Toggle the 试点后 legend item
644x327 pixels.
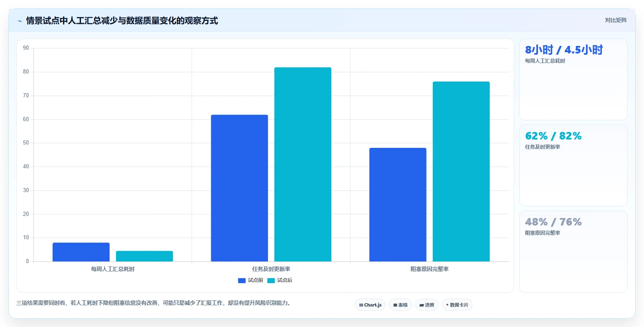pos(280,280)
